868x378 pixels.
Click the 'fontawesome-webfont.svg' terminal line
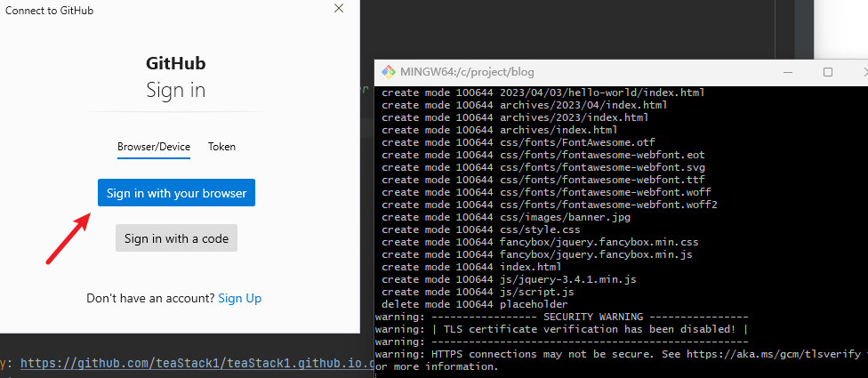click(x=543, y=167)
